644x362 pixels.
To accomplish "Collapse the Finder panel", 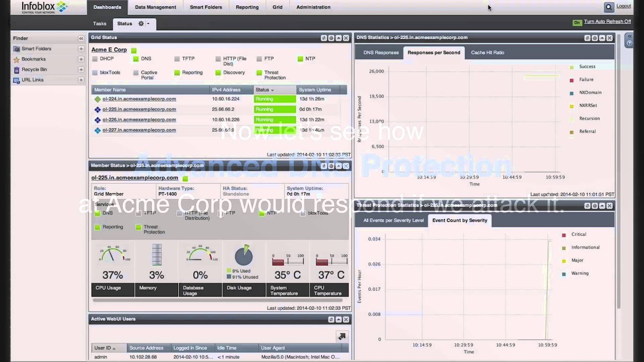I will point(80,38).
